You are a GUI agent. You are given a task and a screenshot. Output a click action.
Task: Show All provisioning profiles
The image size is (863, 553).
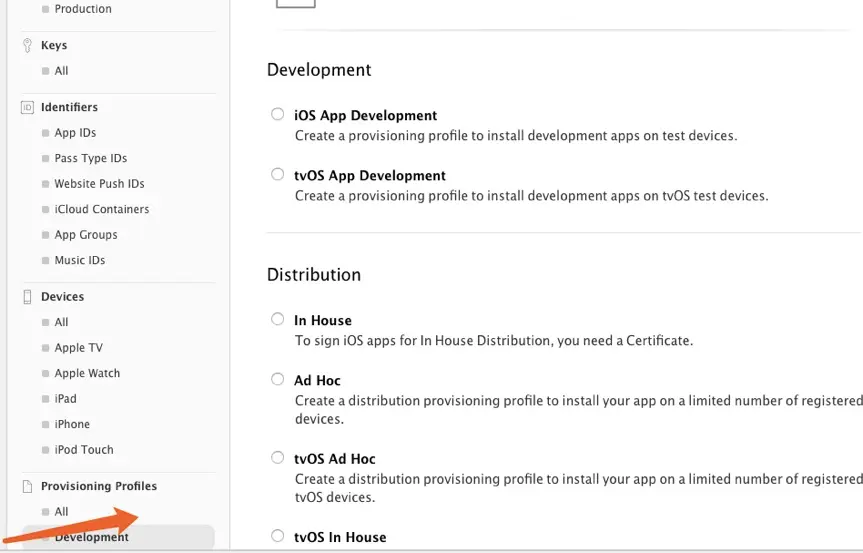[61, 512]
